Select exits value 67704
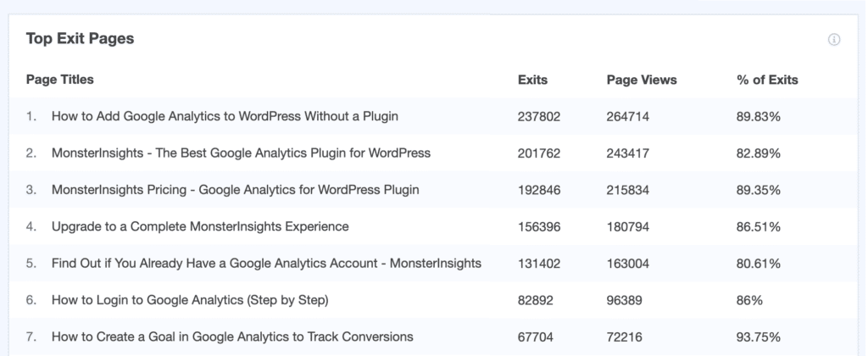The width and height of the screenshot is (868, 356). point(536,337)
